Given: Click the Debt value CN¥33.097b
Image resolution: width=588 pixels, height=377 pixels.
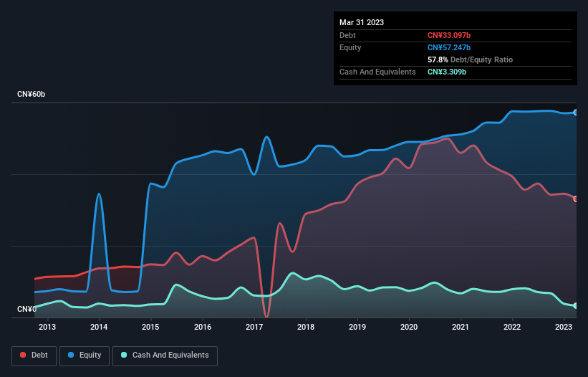Looking at the screenshot, I should [x=449, y=35].
